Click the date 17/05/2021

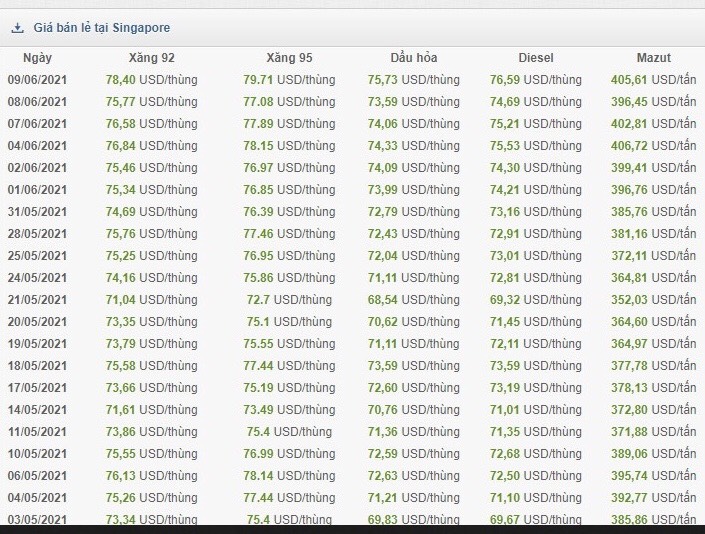37,388
